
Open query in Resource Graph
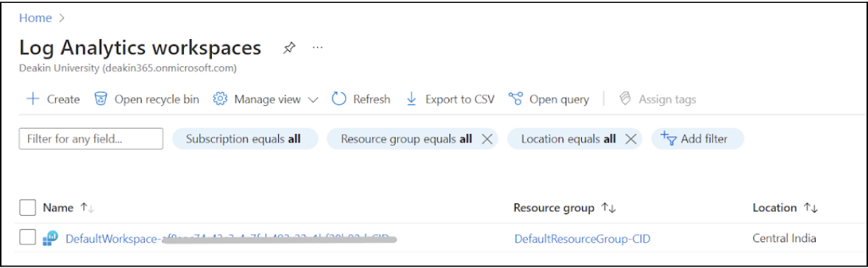(x=549, y=99)
